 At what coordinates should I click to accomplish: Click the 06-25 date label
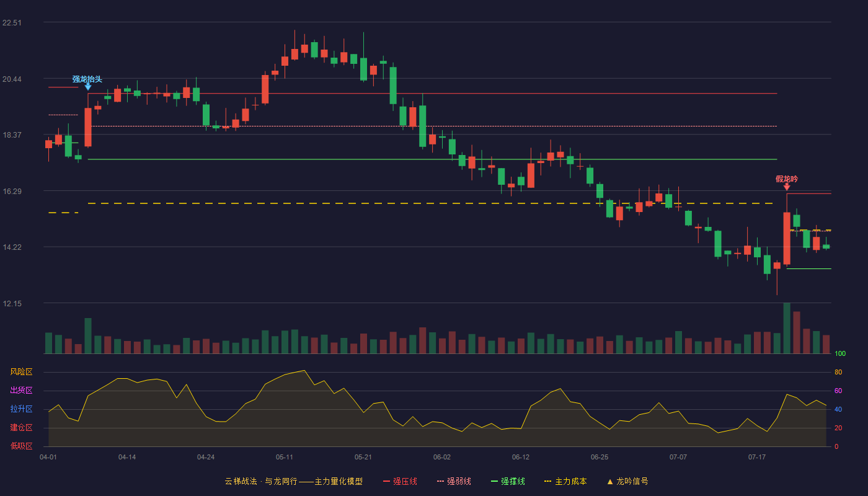[600, 457]
